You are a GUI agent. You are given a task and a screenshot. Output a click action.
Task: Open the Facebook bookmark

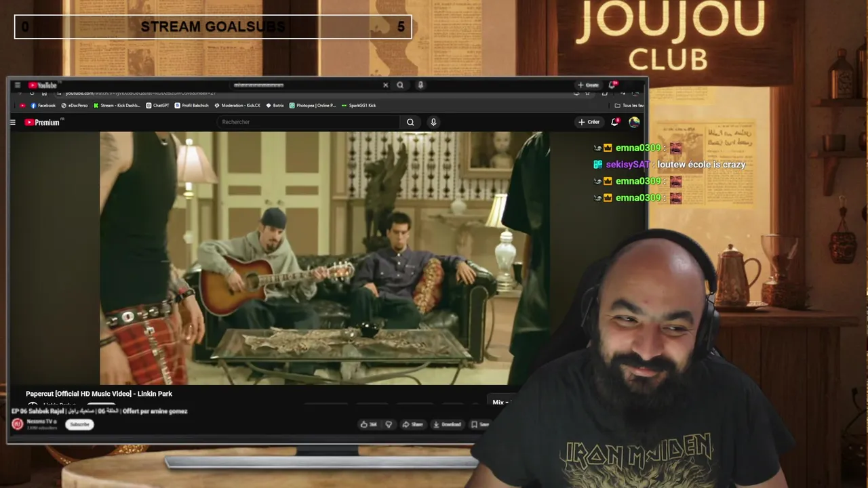coord(43,106)
